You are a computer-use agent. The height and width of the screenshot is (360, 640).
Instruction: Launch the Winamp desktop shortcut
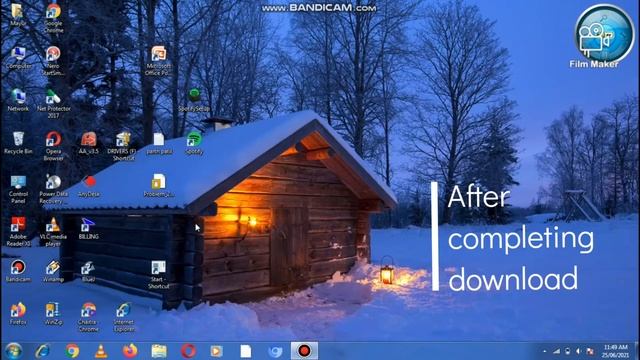(x=53, y=271)
